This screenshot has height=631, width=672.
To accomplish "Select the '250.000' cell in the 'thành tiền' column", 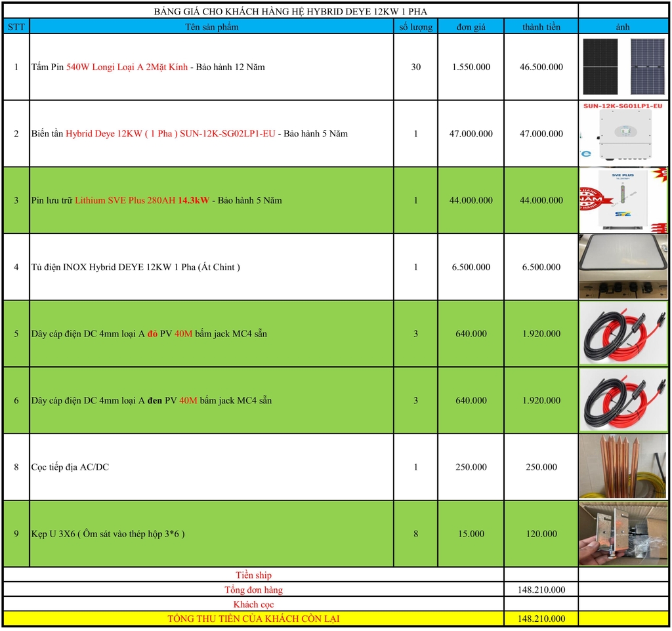I will (x=541, y=467).
